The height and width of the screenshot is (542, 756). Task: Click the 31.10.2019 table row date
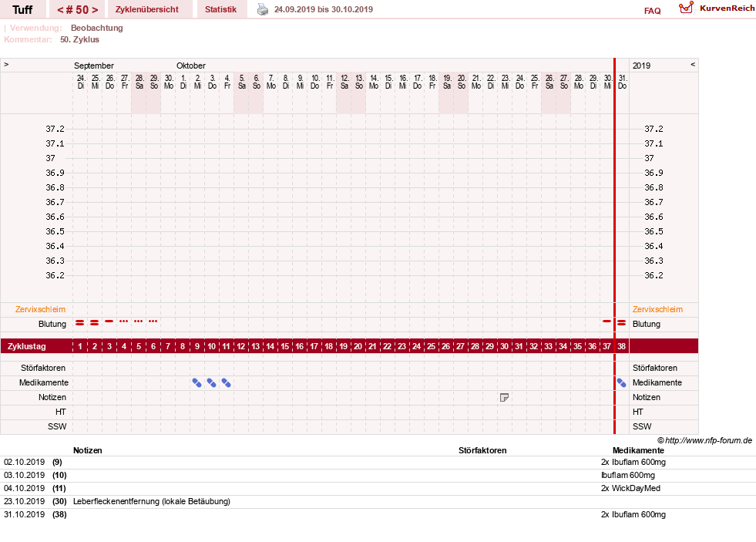pyautogui.click(x=24, y=514)
